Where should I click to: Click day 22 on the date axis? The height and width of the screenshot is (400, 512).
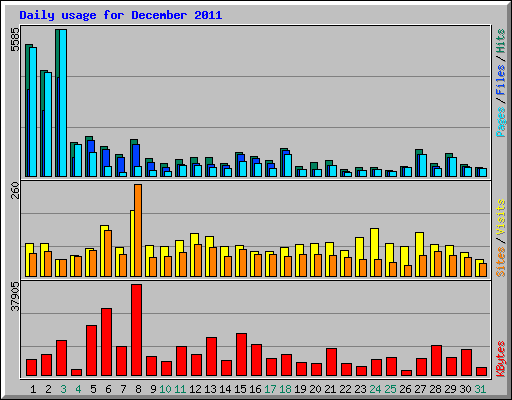pos(345,389)
